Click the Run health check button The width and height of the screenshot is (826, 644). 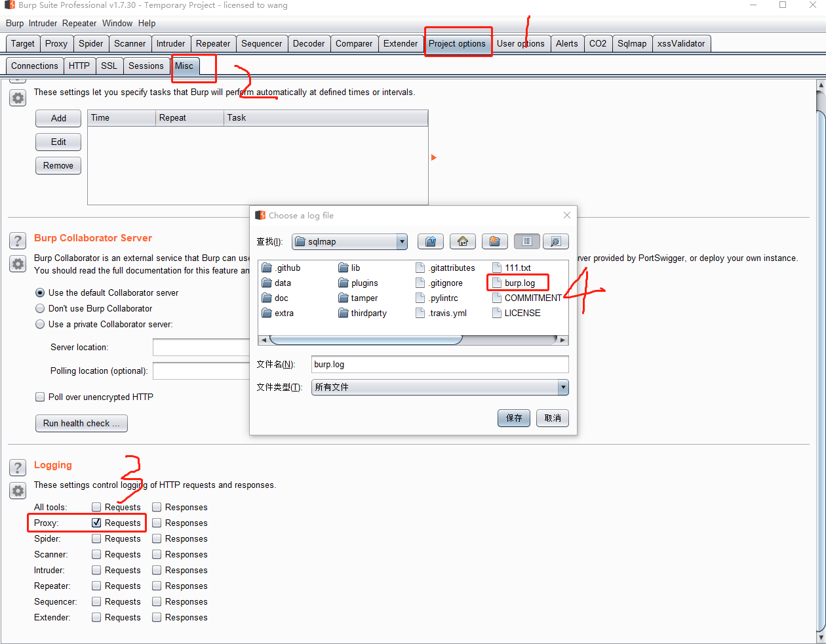[x=81, y=423]
